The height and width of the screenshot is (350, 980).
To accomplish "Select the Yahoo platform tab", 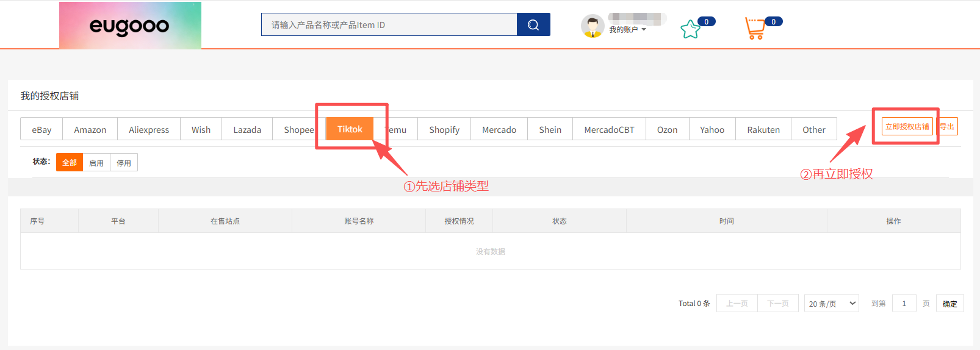I will click(x=712, y=129).
